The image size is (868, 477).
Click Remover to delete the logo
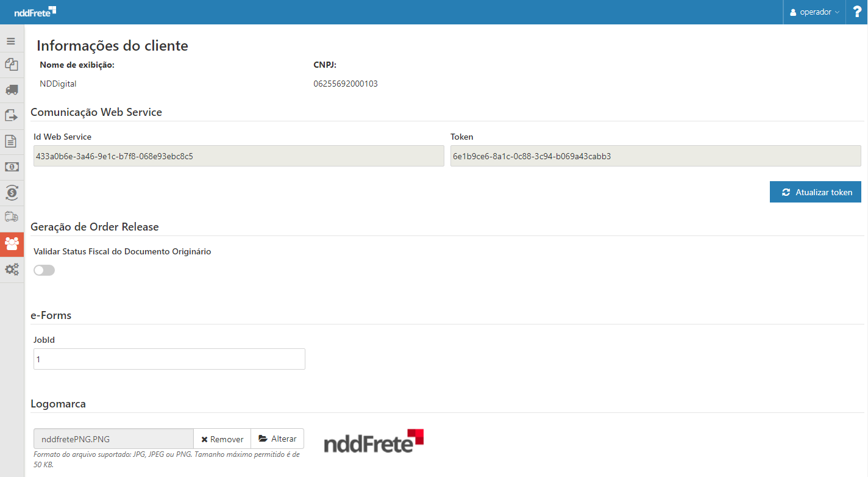pyautogui.click(x=222, y=439)
